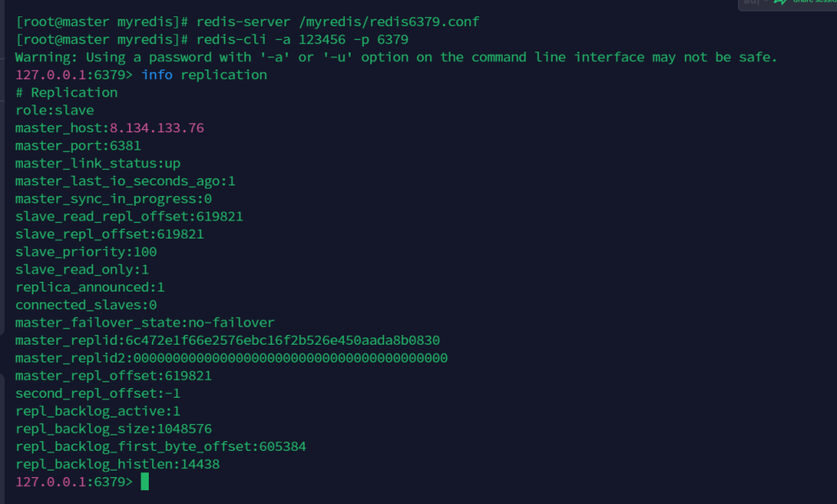The width and height of the screenshot is (837, 504).
Task: Click the redis-server startup command line
Action: (x=247, y=21)
